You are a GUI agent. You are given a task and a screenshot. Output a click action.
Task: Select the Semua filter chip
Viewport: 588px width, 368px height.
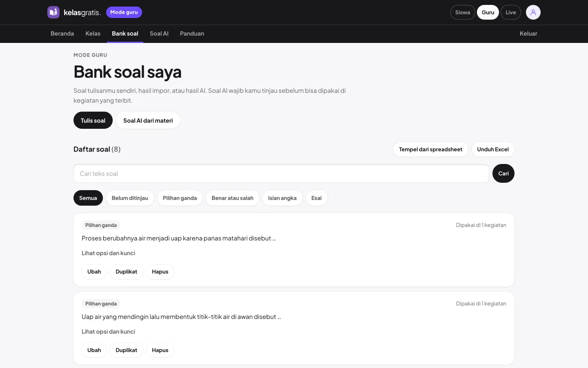(88, 198)
